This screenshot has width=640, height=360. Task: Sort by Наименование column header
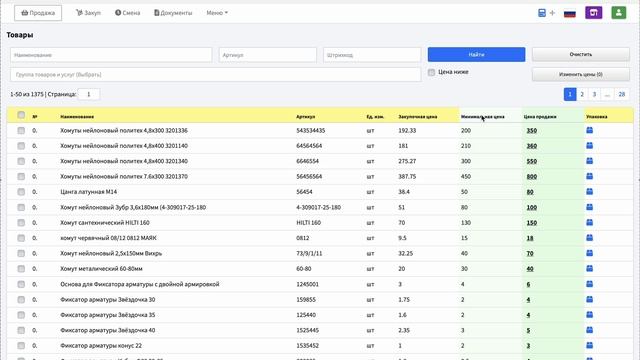click(x=77, y=117)
